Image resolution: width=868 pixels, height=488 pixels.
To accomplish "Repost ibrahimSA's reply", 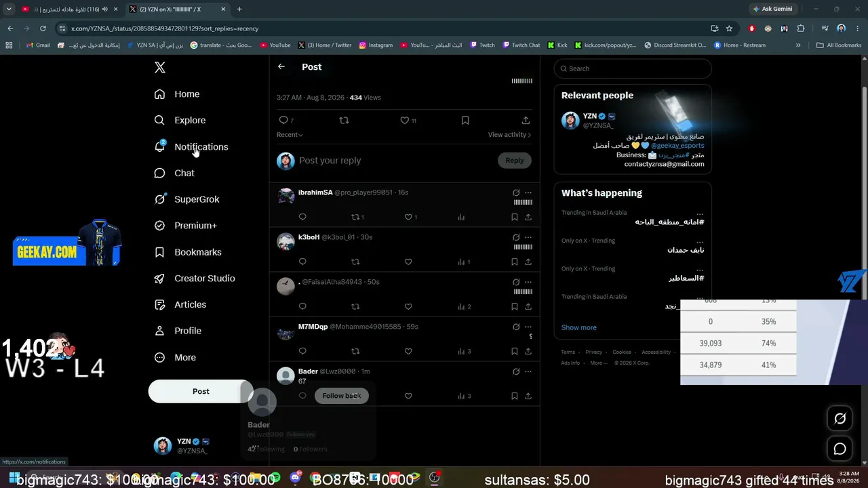I will [x=357, y=217].
